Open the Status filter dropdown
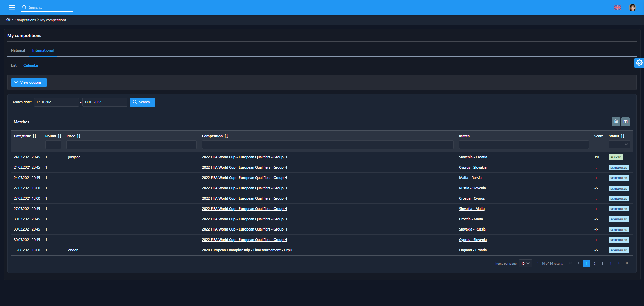644x306 pixels. point(619,144)
